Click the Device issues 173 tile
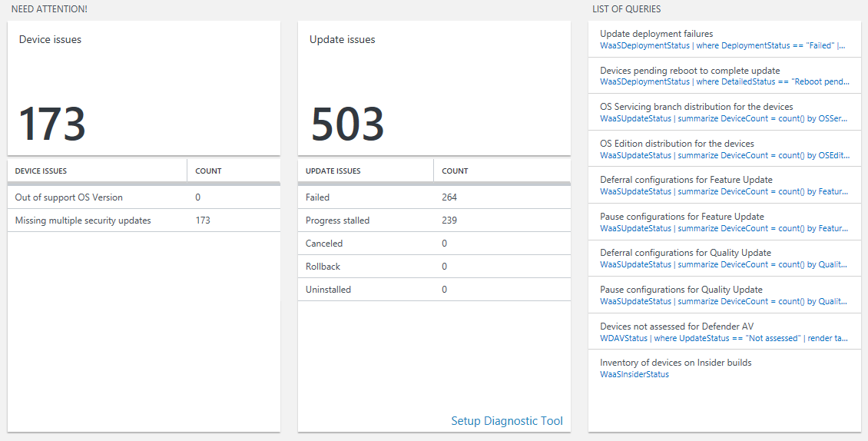Image resolution: width=868 pixels, height=441 pixels. 144,88
